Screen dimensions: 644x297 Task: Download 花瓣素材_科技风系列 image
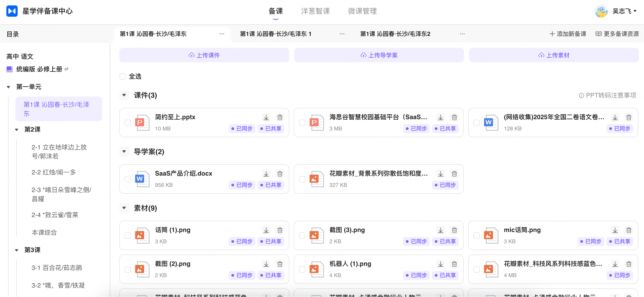[x=615, y=264]
